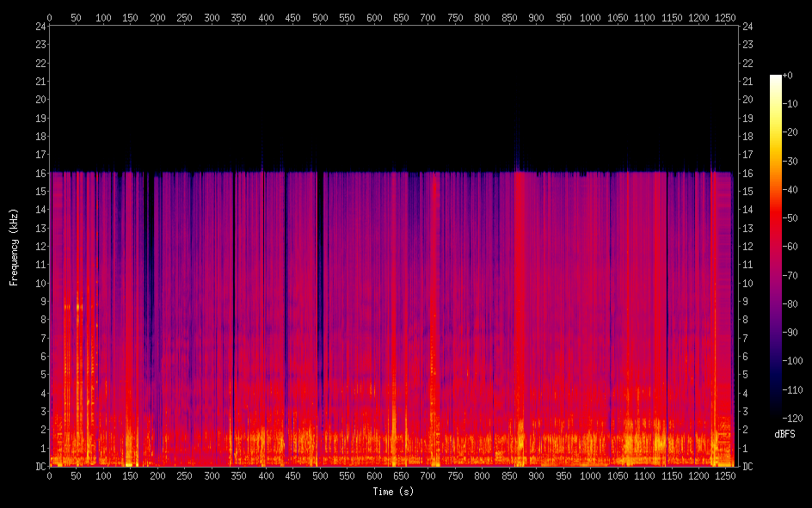Click the 'DC' label on left frequency axis
Image resolution: width=812 pixels, height=508 pixels.
(39, 467)
